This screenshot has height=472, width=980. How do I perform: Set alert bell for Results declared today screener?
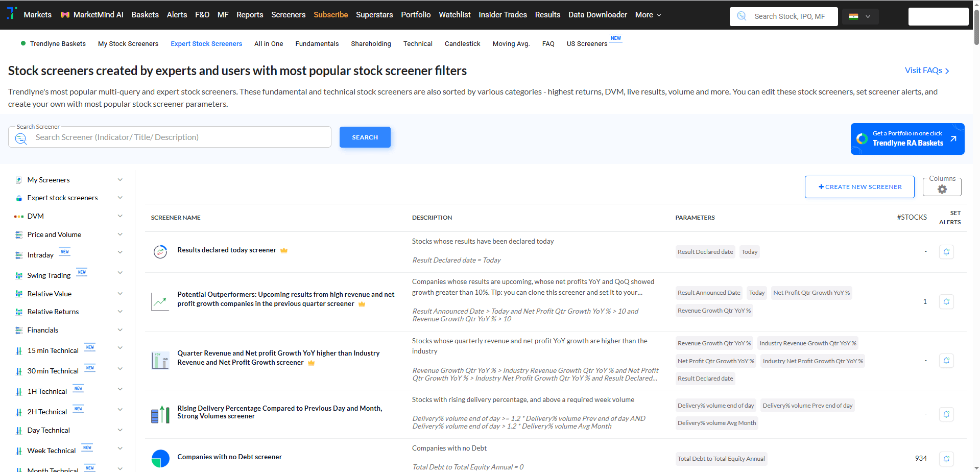pos(946,252)
